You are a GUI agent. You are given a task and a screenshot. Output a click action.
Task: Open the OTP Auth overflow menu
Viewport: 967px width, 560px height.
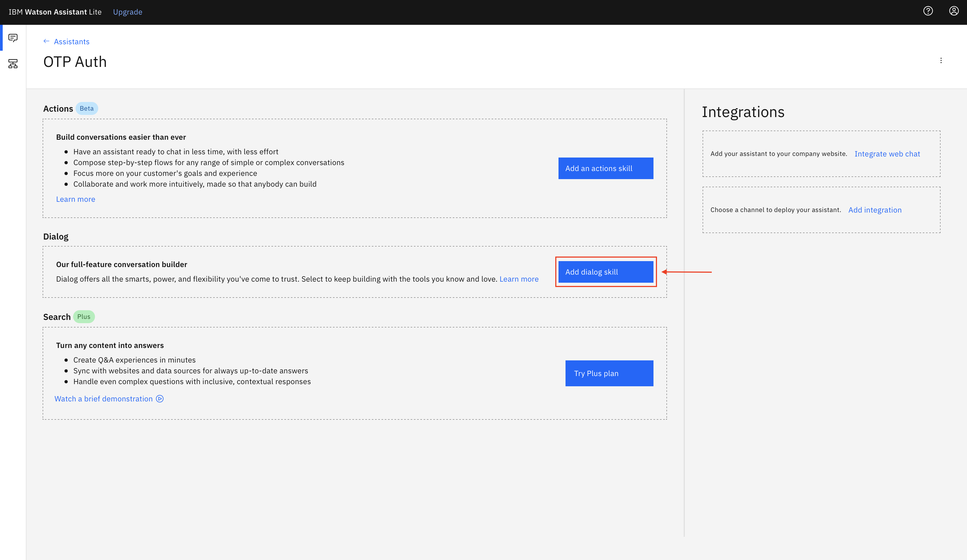pyautogui.click(x=941, y=61)
